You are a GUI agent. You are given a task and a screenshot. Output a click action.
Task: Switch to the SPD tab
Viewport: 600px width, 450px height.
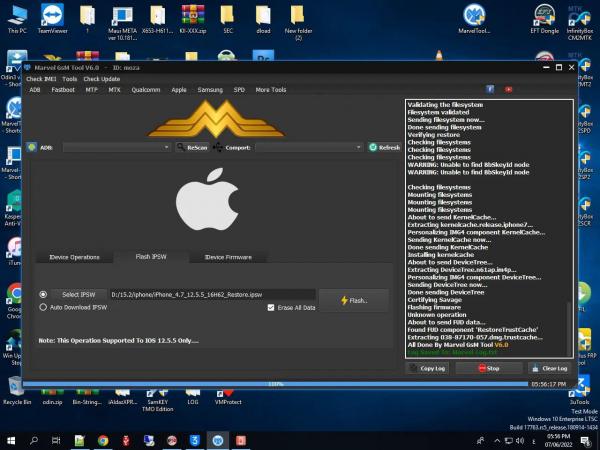click(239, 90)
